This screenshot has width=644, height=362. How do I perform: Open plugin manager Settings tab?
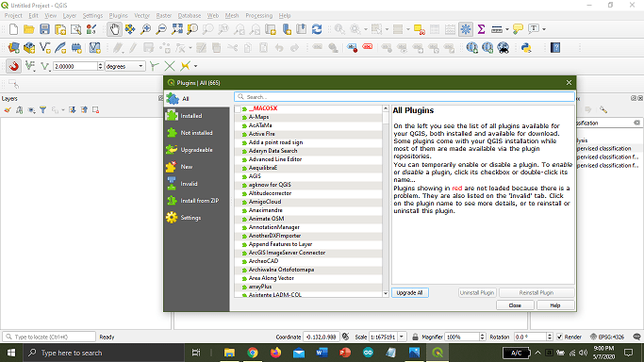[x=196, y=218]
